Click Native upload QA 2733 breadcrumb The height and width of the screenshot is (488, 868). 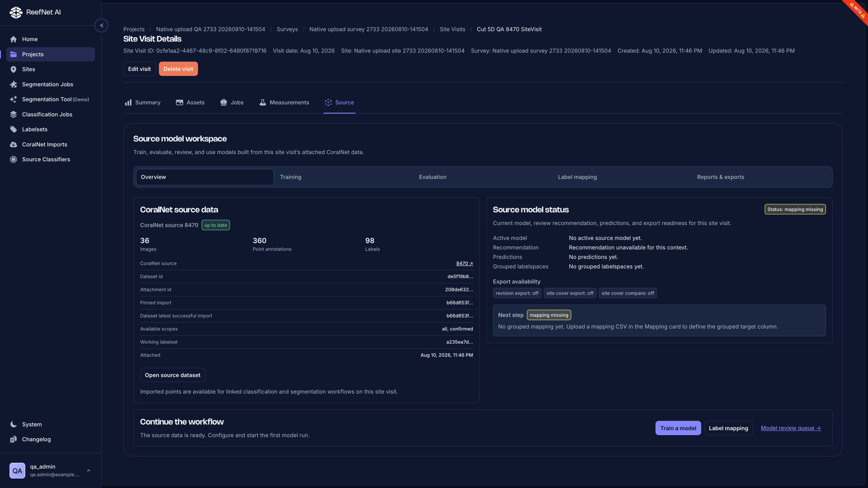[x=211, y=29]
